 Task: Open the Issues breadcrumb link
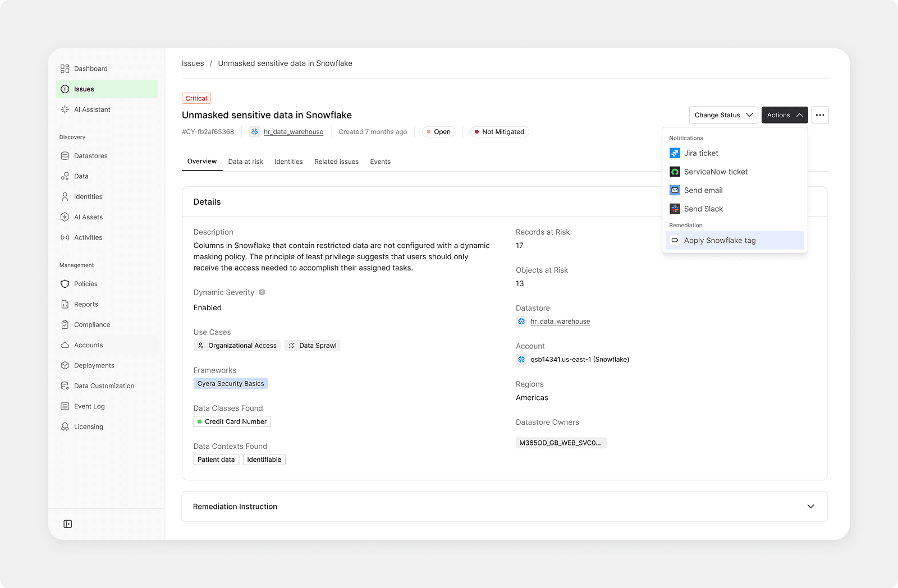pyautogui.click(x=193, y=63)
